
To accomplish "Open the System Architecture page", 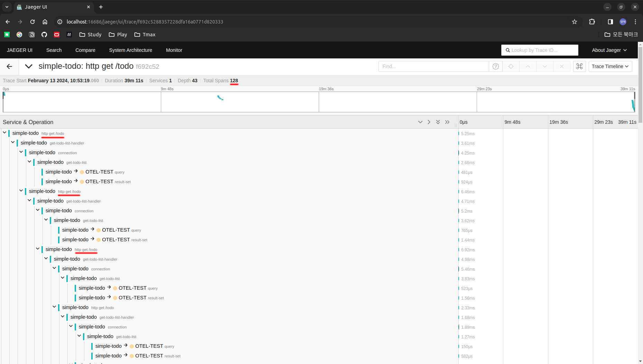I will [130, 50].
